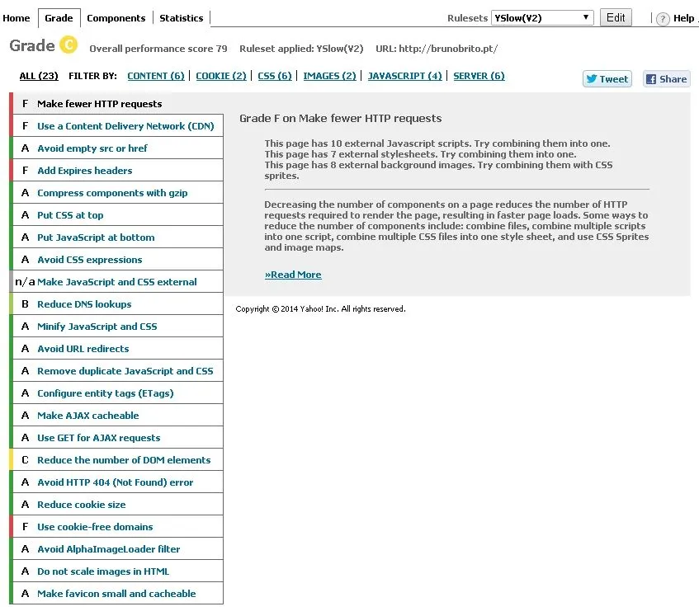Filter by IMAGES (2)

pyautogui.click(x=329, y=76)
